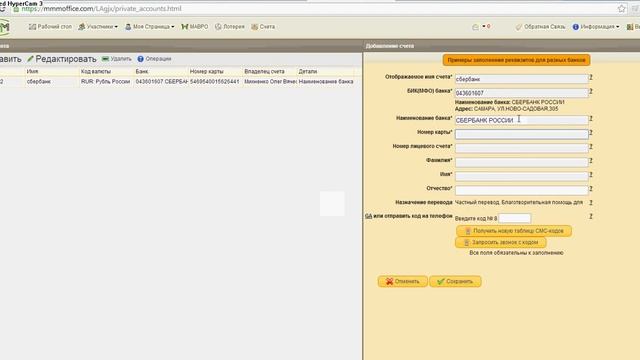Cancel with the Отменить button
640x360 pixels.
(402, 281)
